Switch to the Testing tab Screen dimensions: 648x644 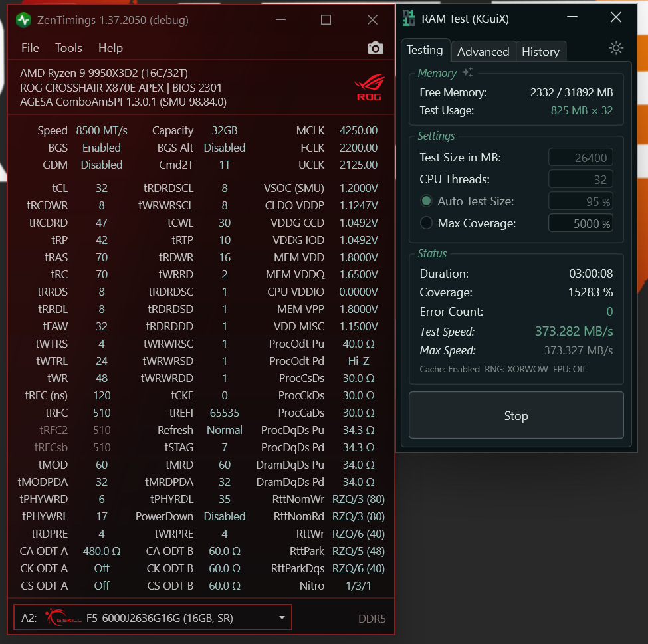pyautogui.click(x=425, y=50)
